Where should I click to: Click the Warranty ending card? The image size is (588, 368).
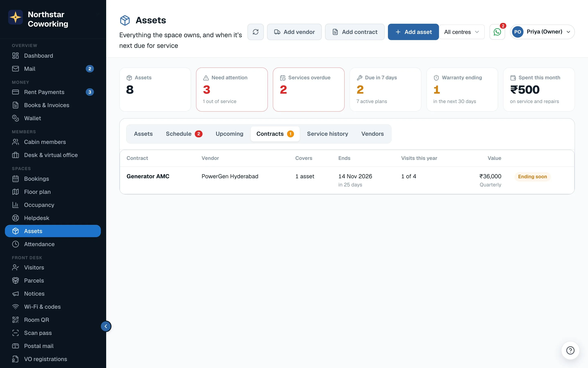(462, 90)
